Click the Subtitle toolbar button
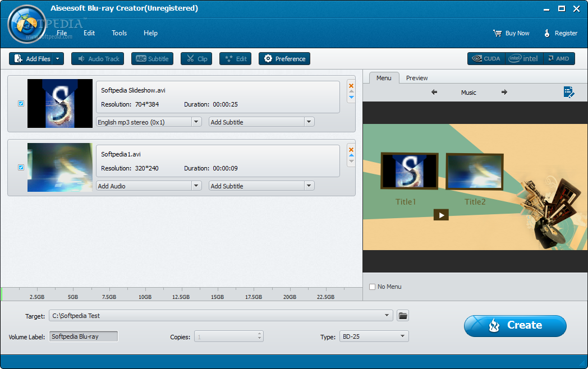 coord(152,58)
